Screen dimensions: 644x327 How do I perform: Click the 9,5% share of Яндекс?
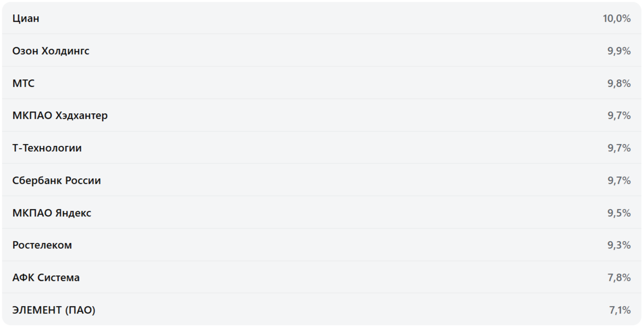(x=619, y=213)
